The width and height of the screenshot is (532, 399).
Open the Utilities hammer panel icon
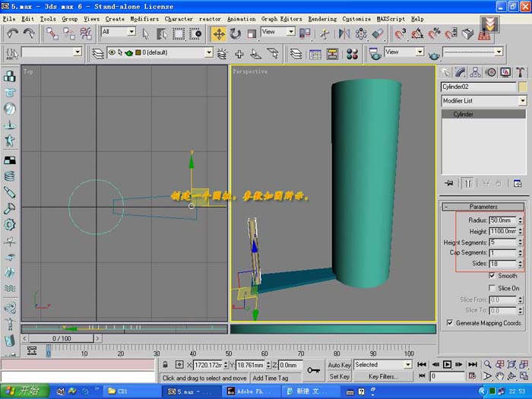point(520,72)
